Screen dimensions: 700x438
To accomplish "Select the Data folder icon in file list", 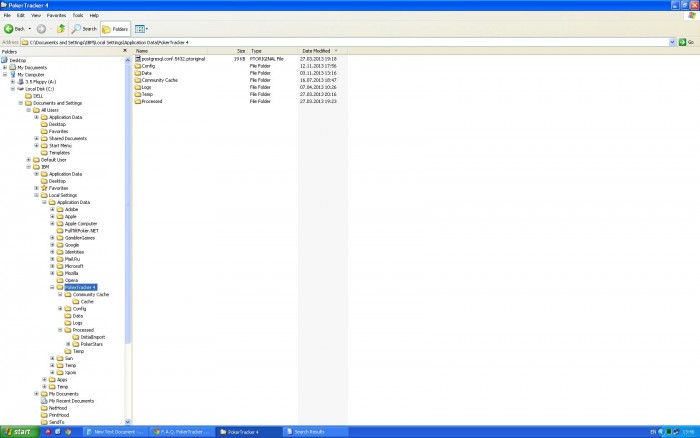I will [138, 73].
